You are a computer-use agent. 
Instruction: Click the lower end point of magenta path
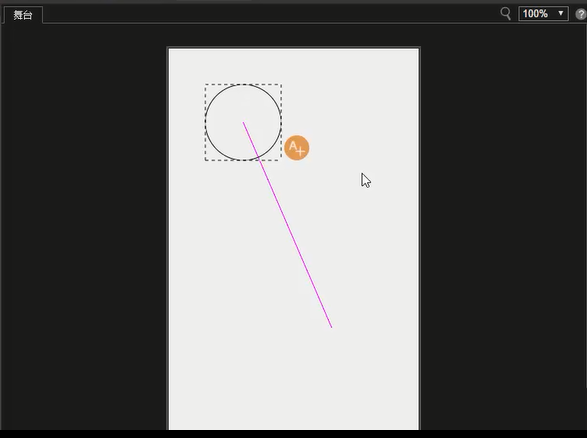(331, 327)
